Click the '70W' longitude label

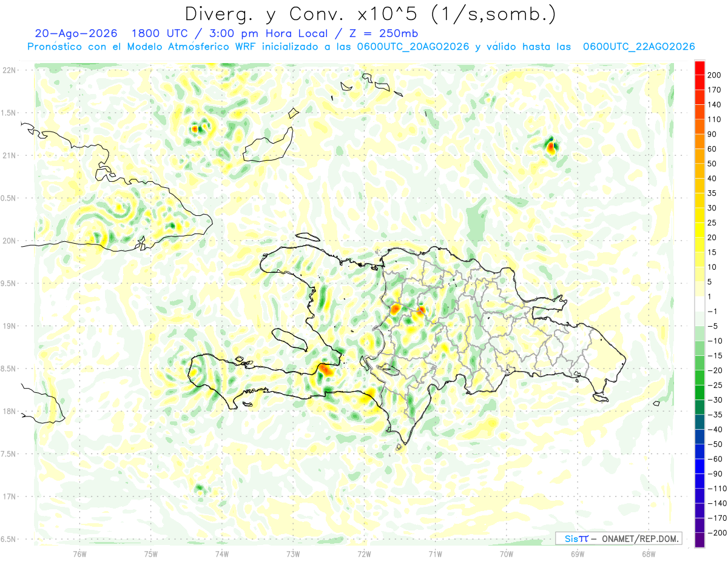coord(507,554)
